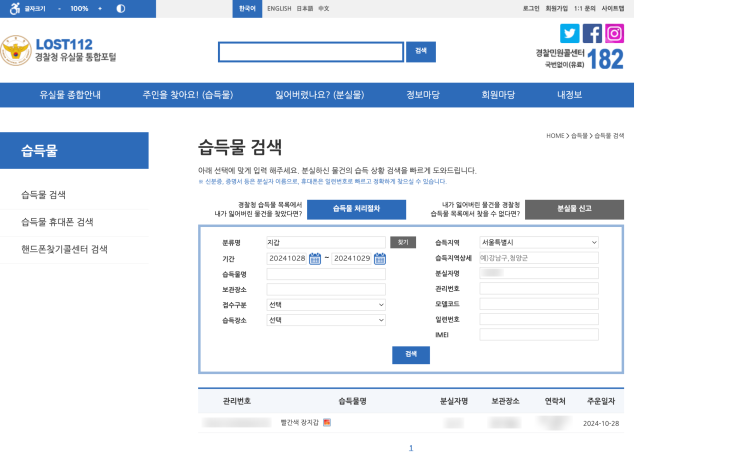The width and height of the screenshot is (743, 473).
Task: Click 습득물 처리절차 button
Action: pos(356,209)
